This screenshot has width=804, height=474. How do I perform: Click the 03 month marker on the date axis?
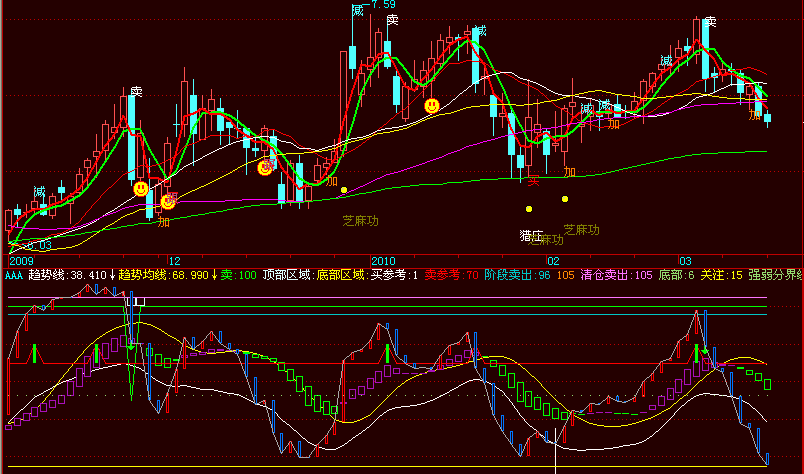pyautogui.click(x=685, y=261)
